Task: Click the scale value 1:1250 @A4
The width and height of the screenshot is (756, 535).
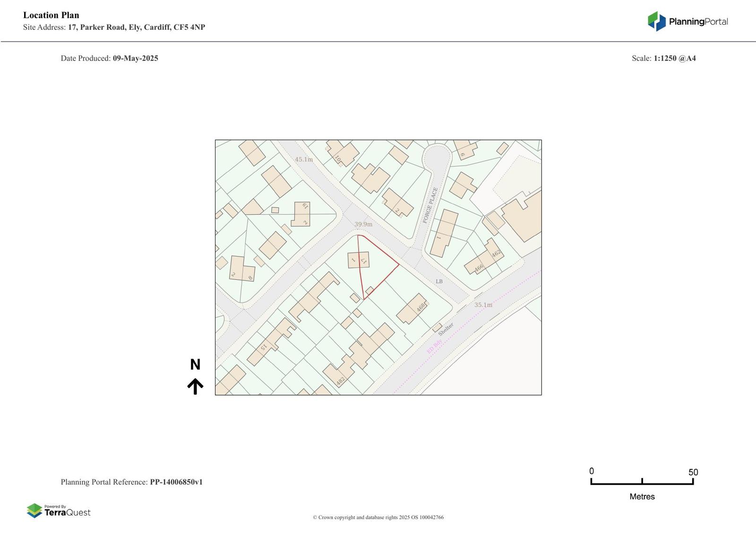Action: (674, 58)
